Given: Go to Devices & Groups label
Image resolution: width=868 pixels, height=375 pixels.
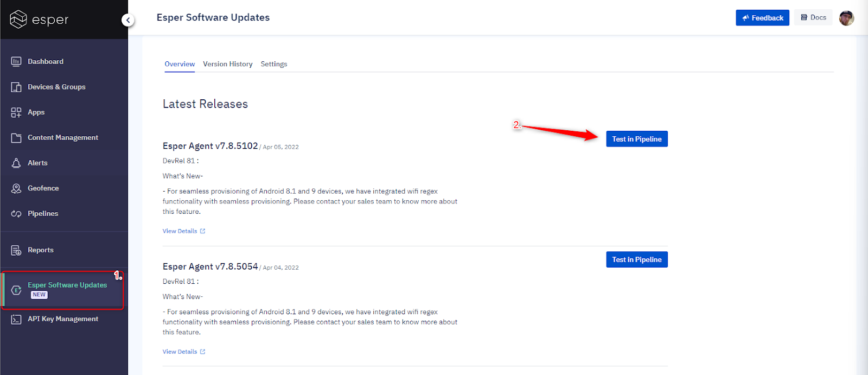Looking at the screenshot, I should 56,87.
